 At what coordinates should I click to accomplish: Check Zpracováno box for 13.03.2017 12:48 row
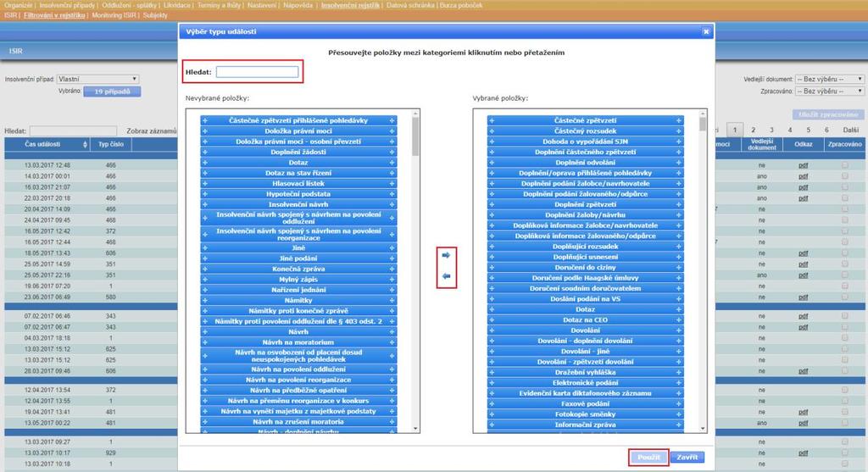845,165
